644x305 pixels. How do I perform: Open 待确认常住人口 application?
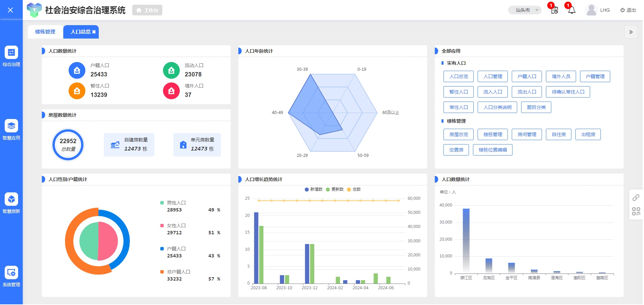click(568, 92)
